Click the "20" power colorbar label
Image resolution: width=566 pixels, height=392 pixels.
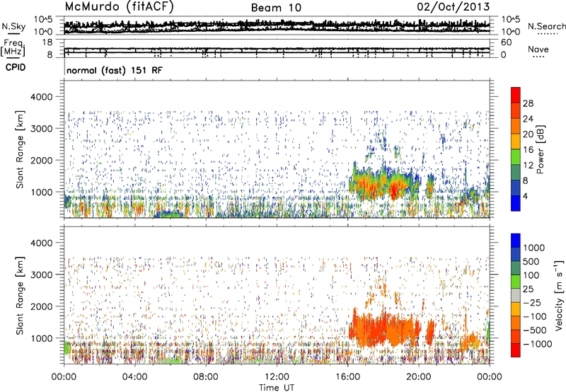528,134
